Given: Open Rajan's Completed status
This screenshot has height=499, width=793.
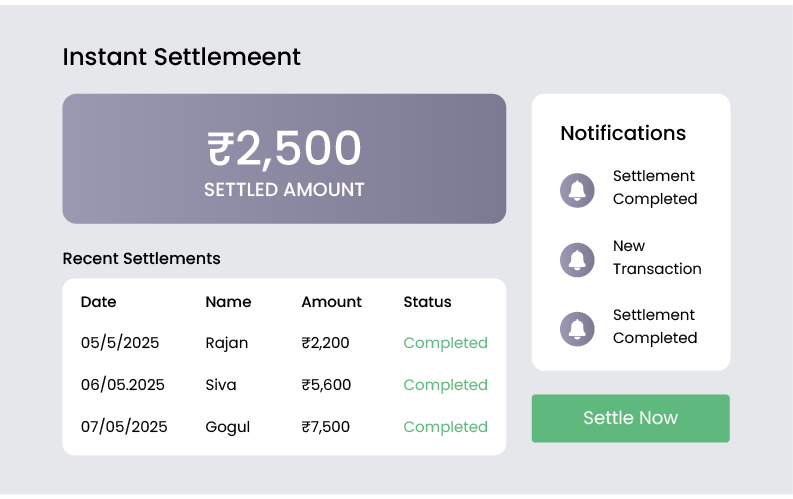Looking at the screenshot, I should click(x=445, y=343).
